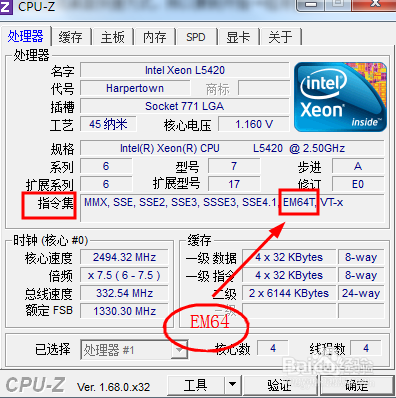Click the 验证 button
The height and width of the screenshot is (398, 396).
279,385
